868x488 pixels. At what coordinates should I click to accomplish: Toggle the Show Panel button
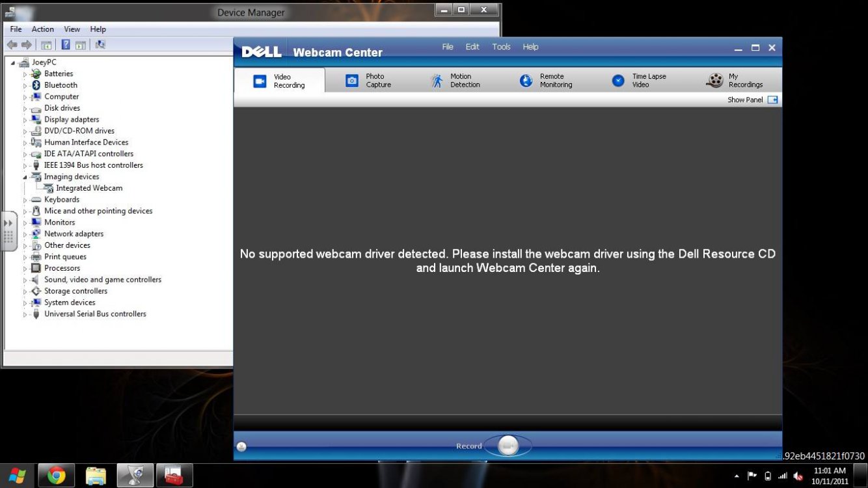772,100
